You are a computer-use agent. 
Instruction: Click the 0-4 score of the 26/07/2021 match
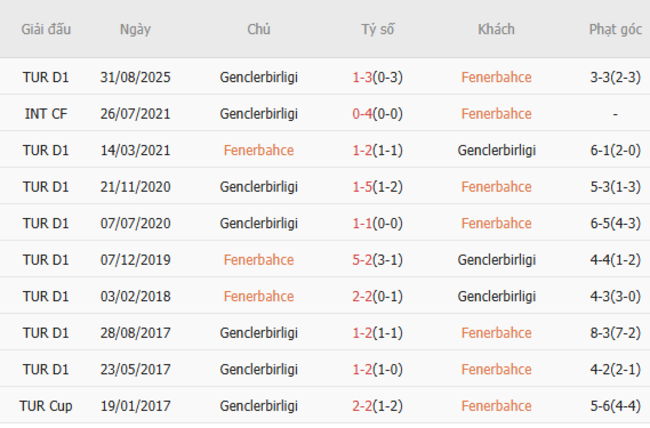pos(362,114)
